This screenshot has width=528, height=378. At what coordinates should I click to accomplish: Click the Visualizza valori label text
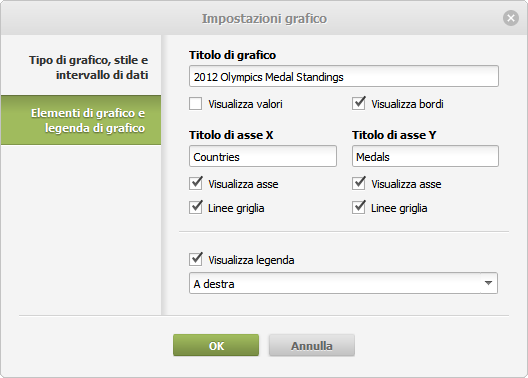pos(245,104)
